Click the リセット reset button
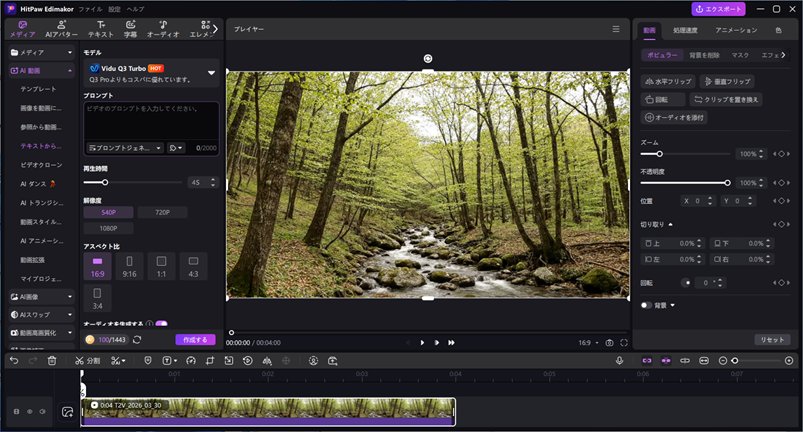803x432 pixels. (772, 340)
